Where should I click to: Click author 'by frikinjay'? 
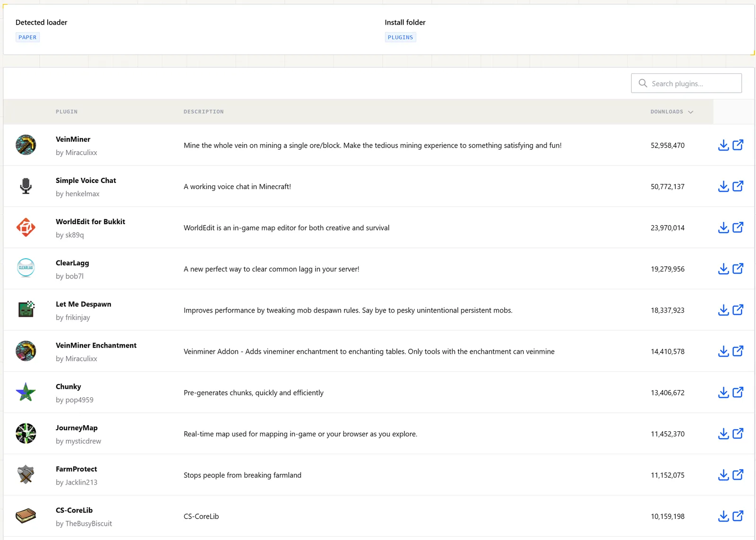73,317
